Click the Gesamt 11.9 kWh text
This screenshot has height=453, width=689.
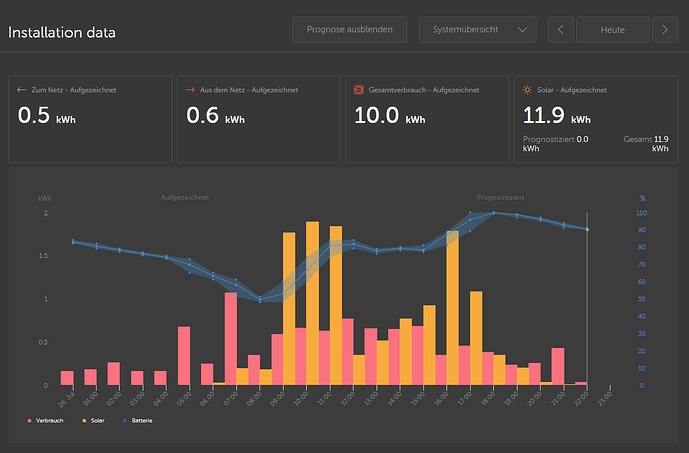(x=646, y=144)
